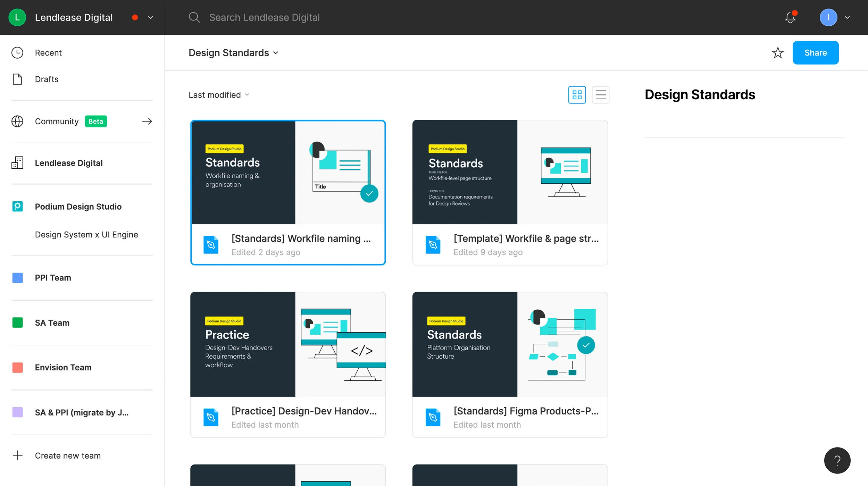This screenshot has width=868, height=486.
Task: Open the workspace switcher chevron beside Lendlease Digital
Action: [x=151, y=17]
